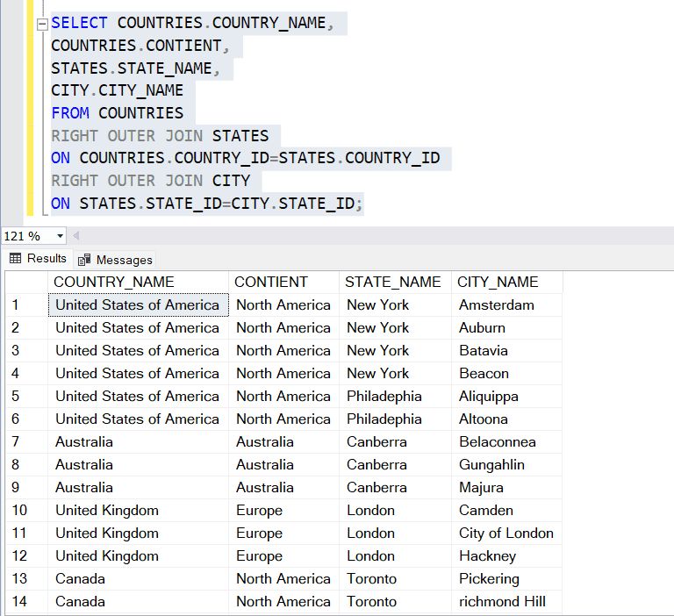Switch to the Results tab

pos(38,258)
